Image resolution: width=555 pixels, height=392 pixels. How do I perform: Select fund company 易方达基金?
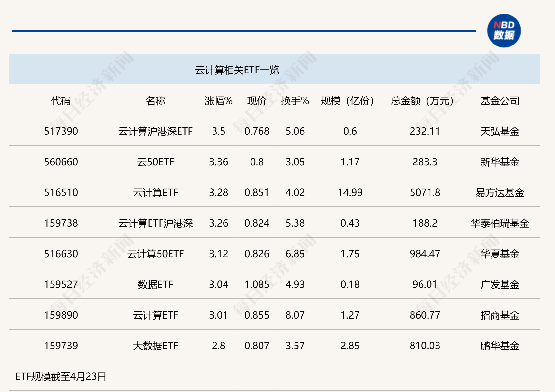pos(500,193)
